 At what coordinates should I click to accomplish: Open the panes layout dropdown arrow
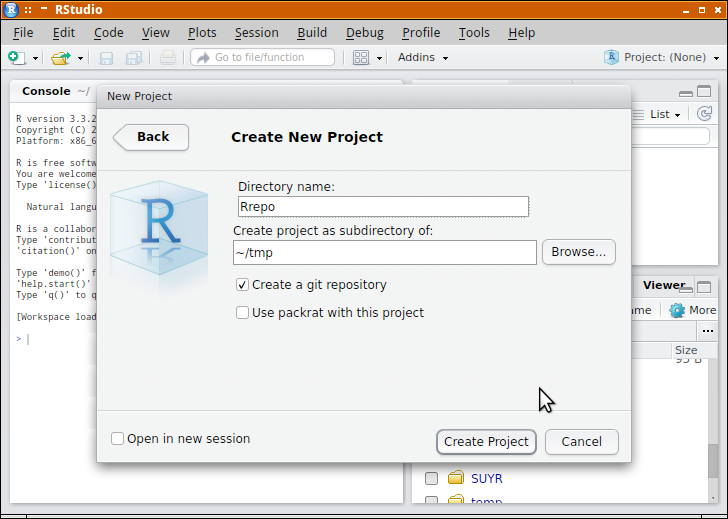(x=379, y=58)
